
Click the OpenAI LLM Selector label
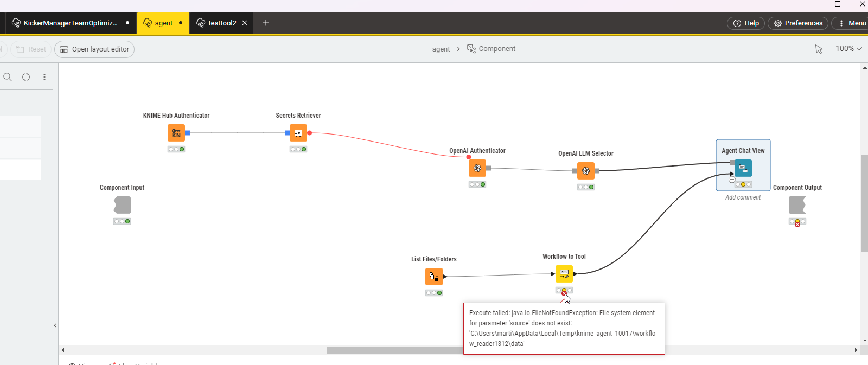coord(586,153)
